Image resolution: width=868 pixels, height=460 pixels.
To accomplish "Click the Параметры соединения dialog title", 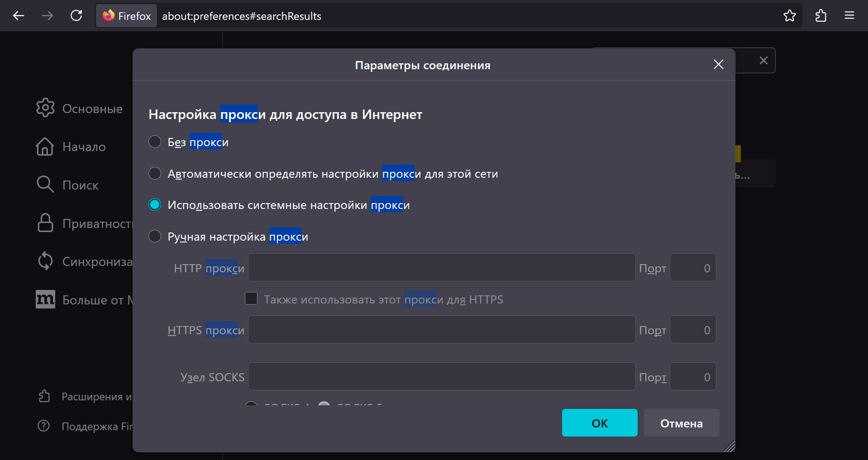I will pos(423,66).
